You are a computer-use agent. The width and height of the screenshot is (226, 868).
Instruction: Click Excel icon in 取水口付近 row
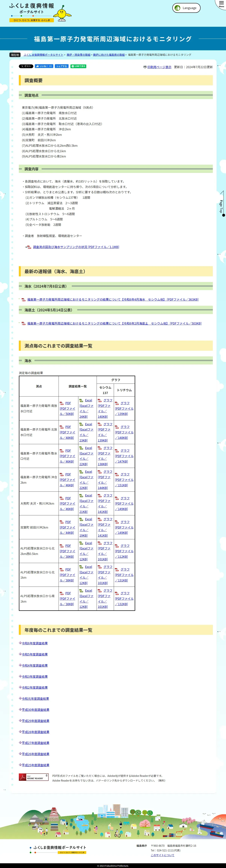(81, 448)
